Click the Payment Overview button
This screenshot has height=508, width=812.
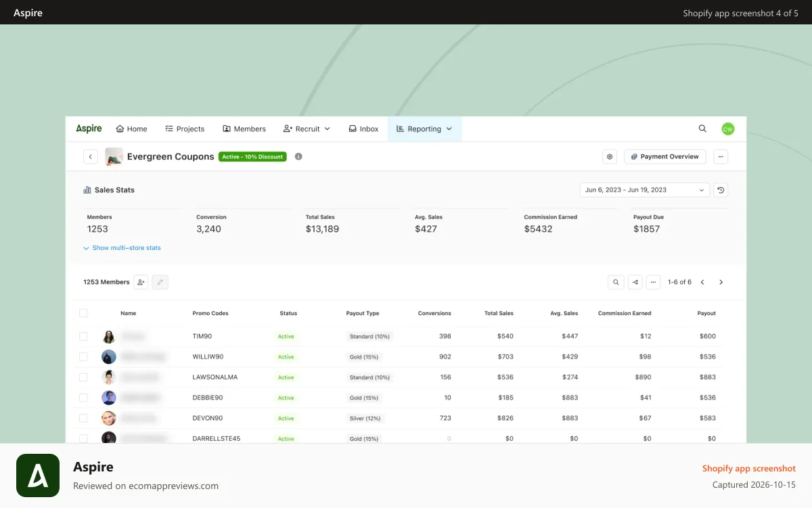coord(665,156)
